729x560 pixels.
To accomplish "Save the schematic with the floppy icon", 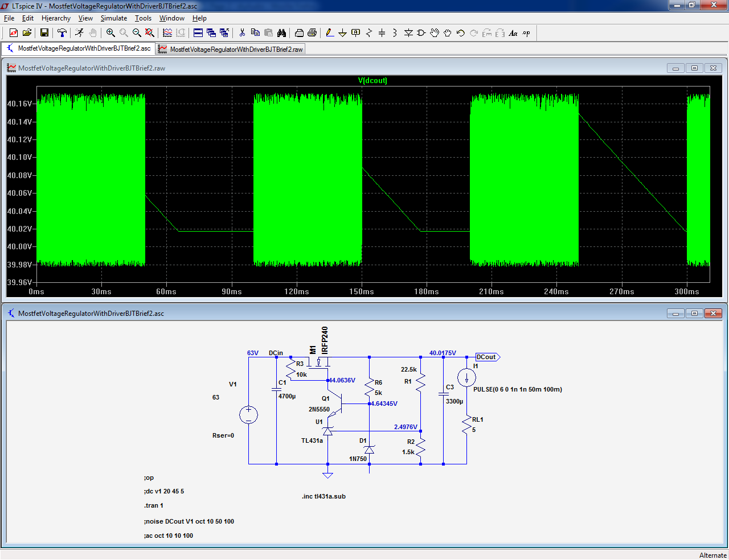I will coord(44,33).
